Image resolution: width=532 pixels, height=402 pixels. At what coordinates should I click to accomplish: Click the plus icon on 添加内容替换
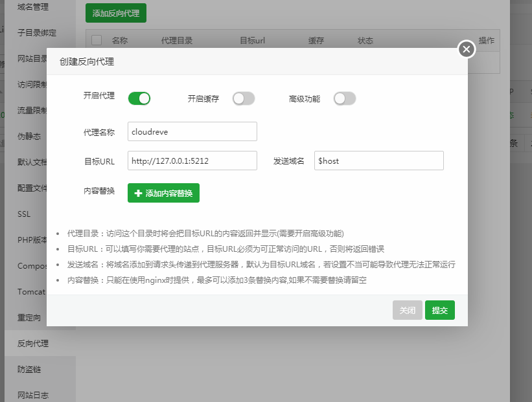coord(138,193)
